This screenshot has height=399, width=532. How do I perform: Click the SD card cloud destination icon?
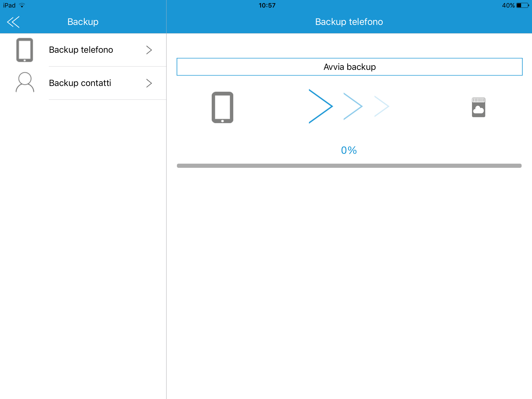[478, 107]
